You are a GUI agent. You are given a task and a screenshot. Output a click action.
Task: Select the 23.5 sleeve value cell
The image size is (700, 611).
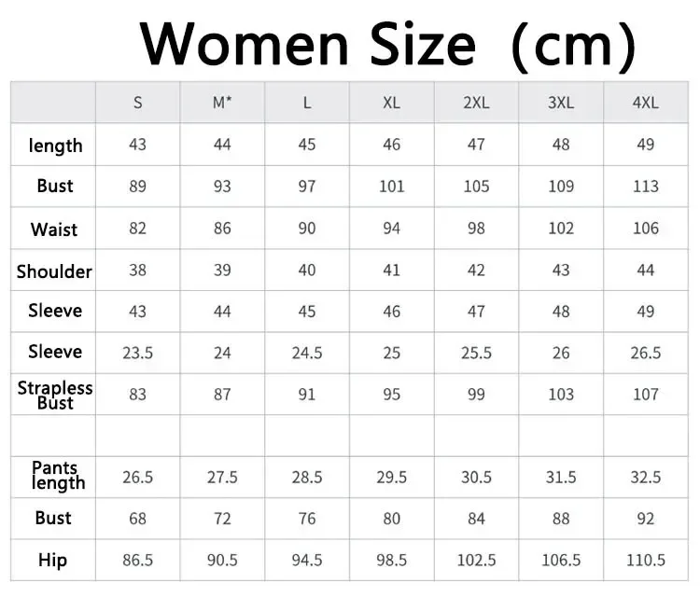point(137,353)
